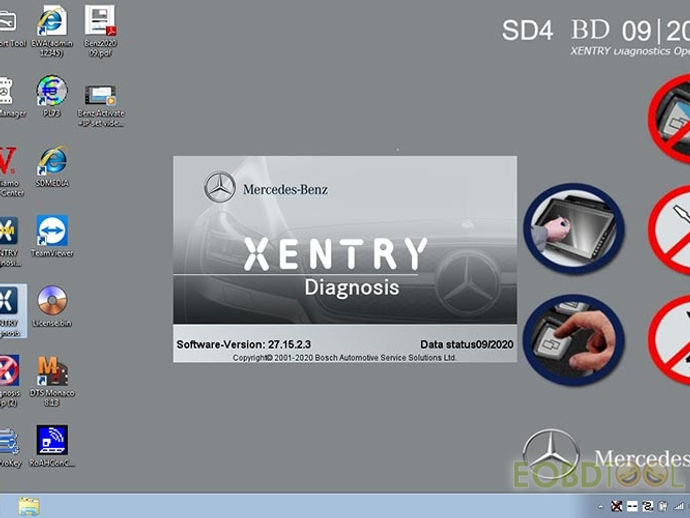Viewport: 690px width, 518px height.
Task: Click the network signal bars tray icon
Action: point(679,506)
